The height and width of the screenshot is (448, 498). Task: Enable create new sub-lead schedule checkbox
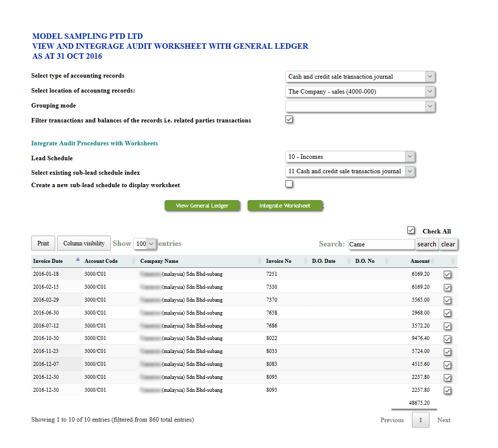click(289, 184)
